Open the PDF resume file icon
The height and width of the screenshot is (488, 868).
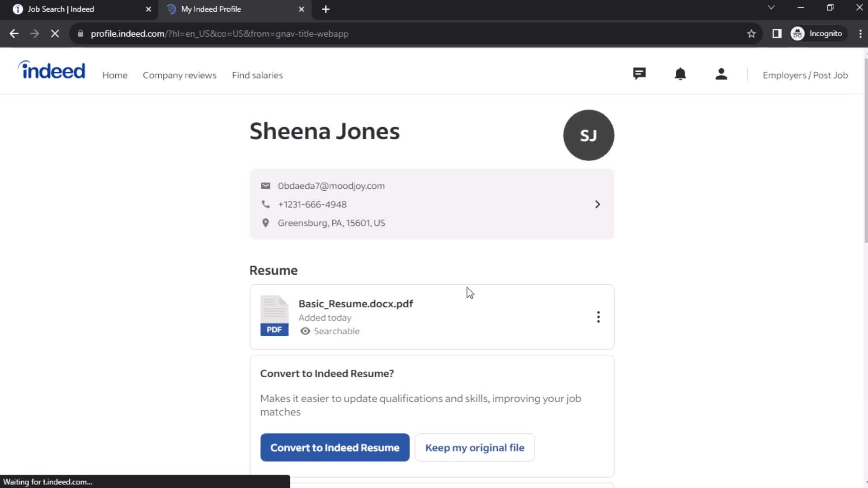(x=274, y=316)
